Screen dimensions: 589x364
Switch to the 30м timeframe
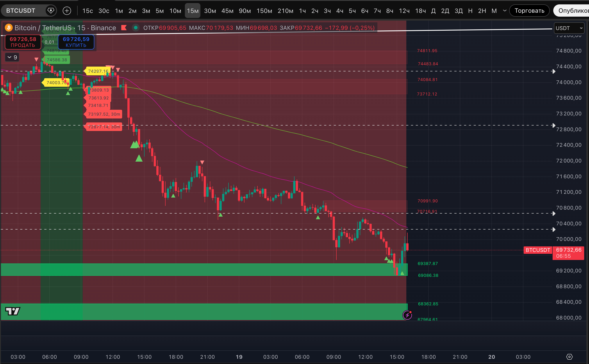[x=210, y=11]
